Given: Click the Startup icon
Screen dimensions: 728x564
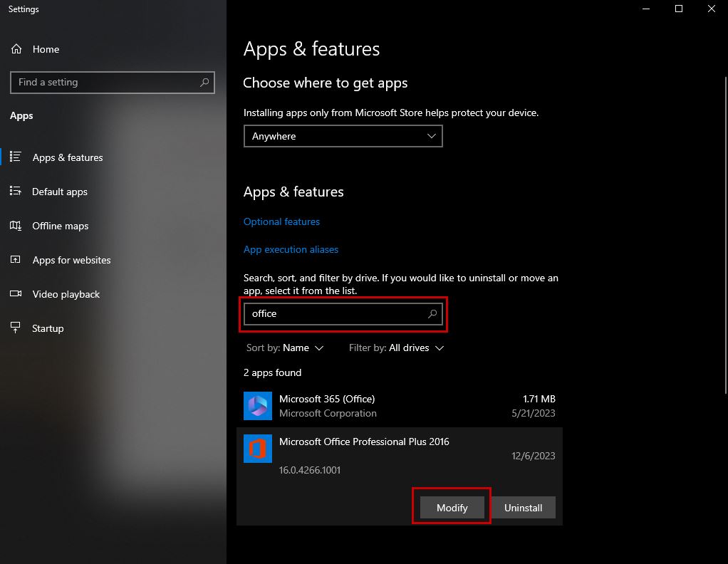Looking at the screenshot, I should tap(16, 328).
